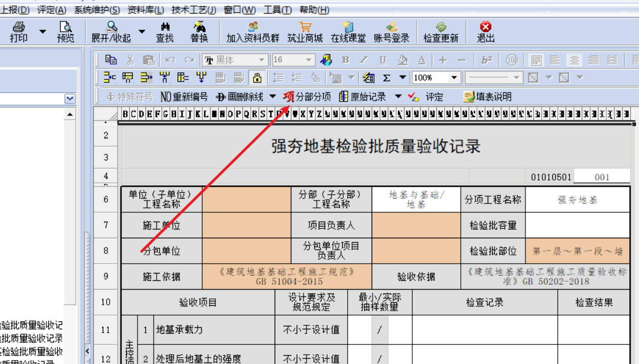Open the 帮助(H) menu
The width and height of the screenshot is (639, 364).
coord(314,10)
